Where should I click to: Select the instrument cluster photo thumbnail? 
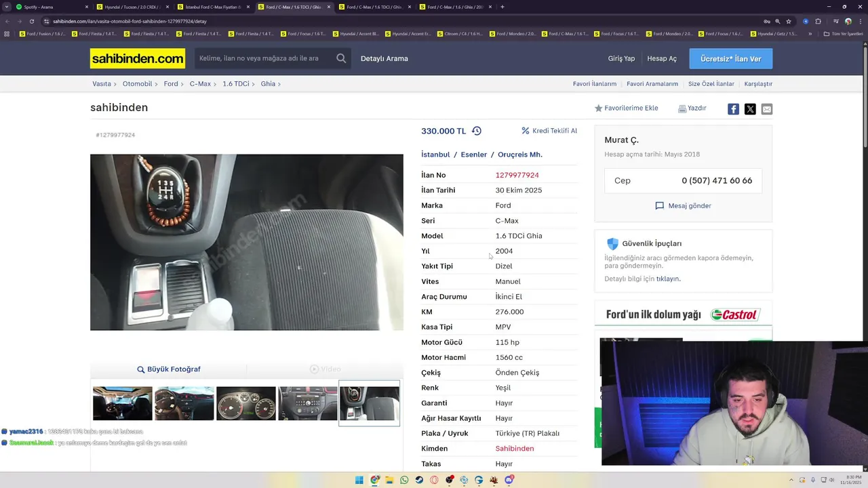click(x=246, y=403)
